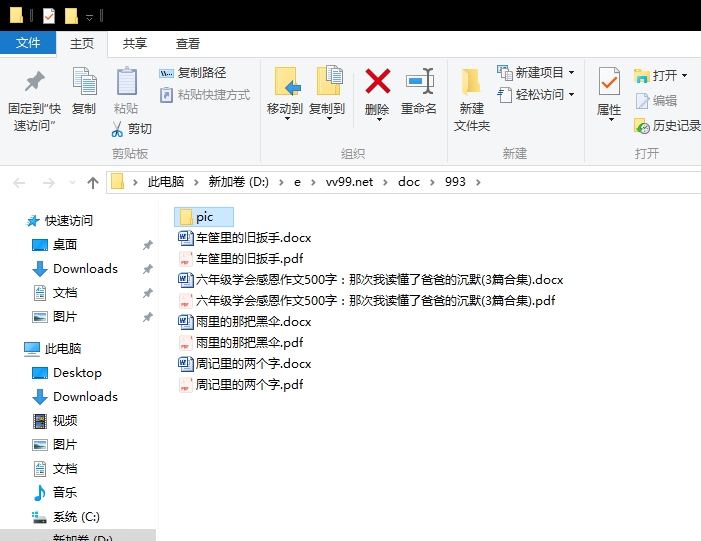Open pinned 图片 under Quick access
Viewport: 701px width, 541px height.
click(x=55, y=317)
